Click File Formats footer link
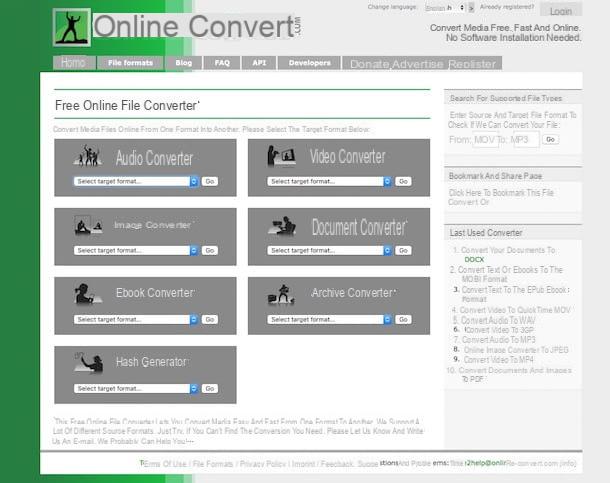 pyautogui.click(x=213, y=464)
